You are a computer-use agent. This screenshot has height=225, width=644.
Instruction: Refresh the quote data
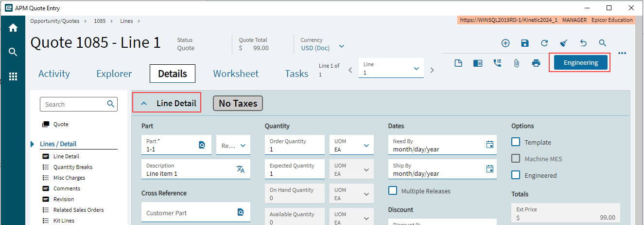(544, 43)
